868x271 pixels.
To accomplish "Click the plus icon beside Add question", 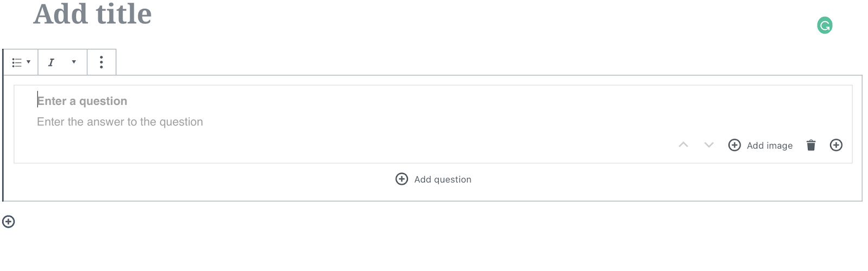I will point(401,179).
